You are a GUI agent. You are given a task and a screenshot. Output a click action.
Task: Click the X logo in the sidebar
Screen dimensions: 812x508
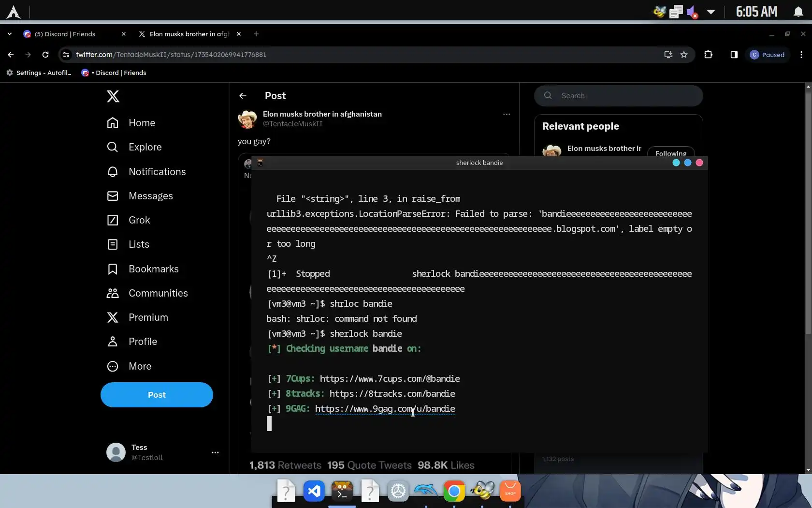(x=113, y=96)
